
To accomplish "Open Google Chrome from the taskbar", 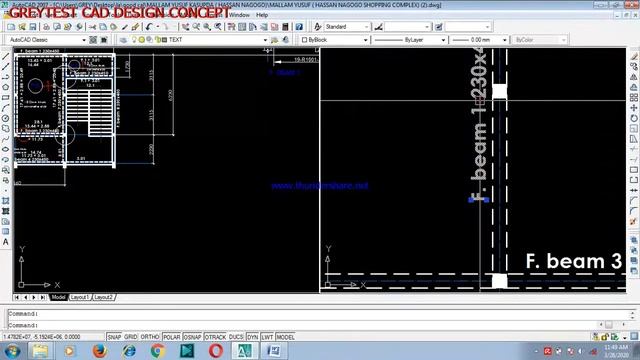I will 158,351.
